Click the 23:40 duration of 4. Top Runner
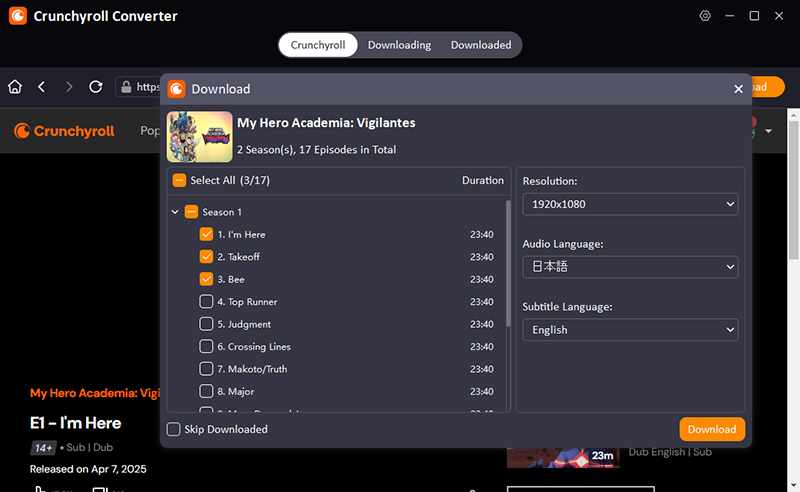The image size is (800, 492). tap(482, 302)
